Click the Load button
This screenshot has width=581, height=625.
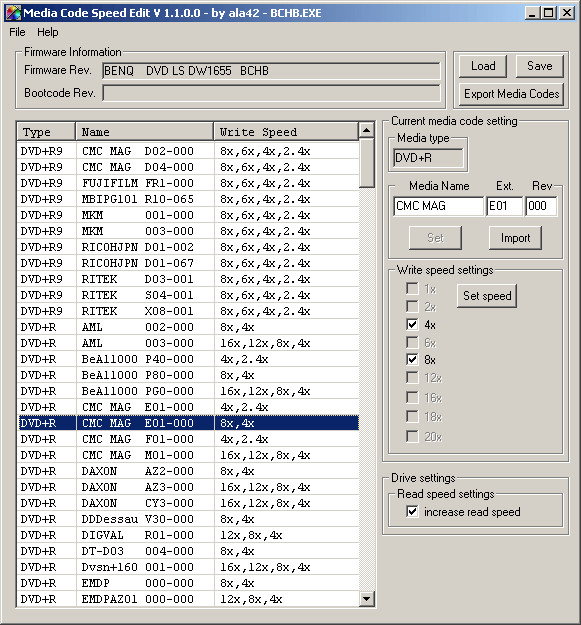(483, 66)
